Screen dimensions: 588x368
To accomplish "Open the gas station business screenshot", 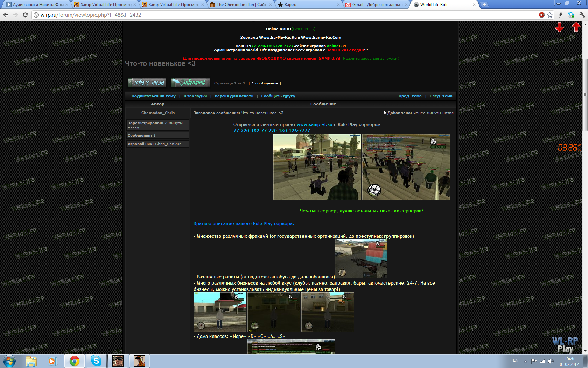I will coord(220,312).
